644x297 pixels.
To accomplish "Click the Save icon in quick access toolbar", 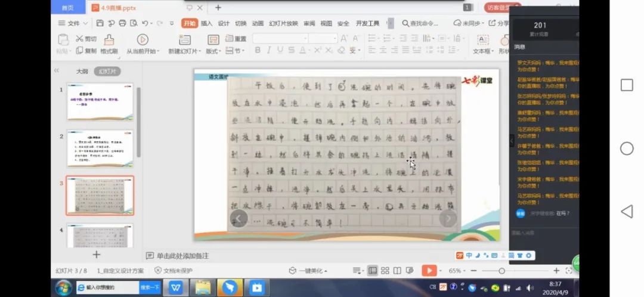I will tap(100, 23).
